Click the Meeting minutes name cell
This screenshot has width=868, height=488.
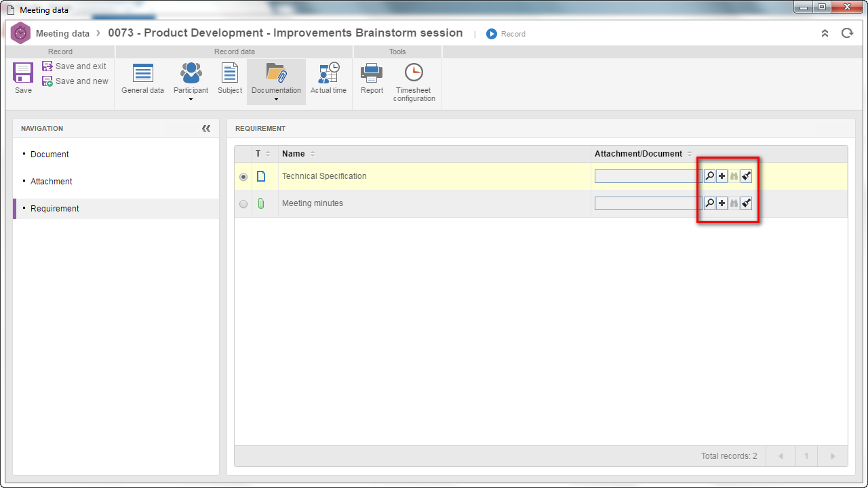[x=435, y=203]
